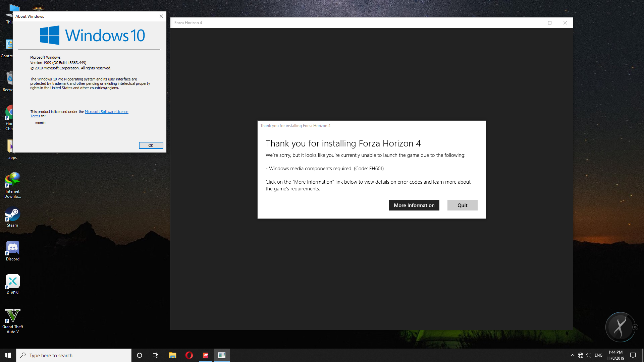This screenshot has height=362, width=644.
Task: Open the Windows Start menu
Action: [8, 355]
